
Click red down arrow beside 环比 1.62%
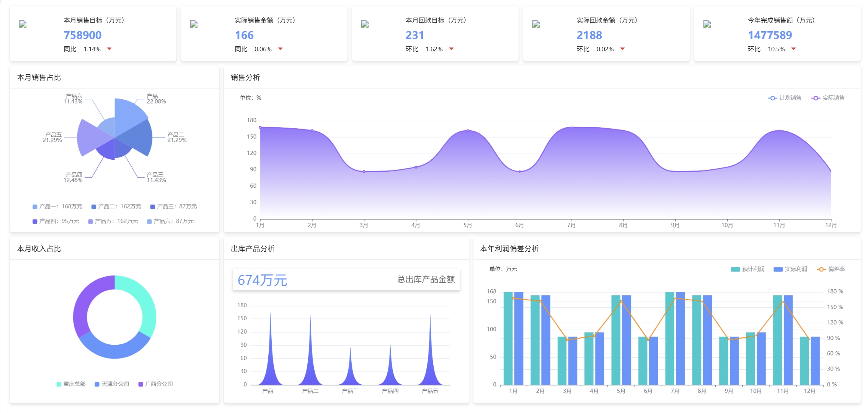(x=452, y=49)
